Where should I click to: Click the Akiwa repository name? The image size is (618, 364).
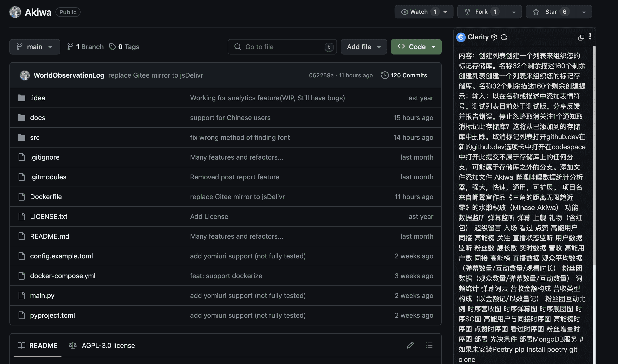tap(38, 12)
